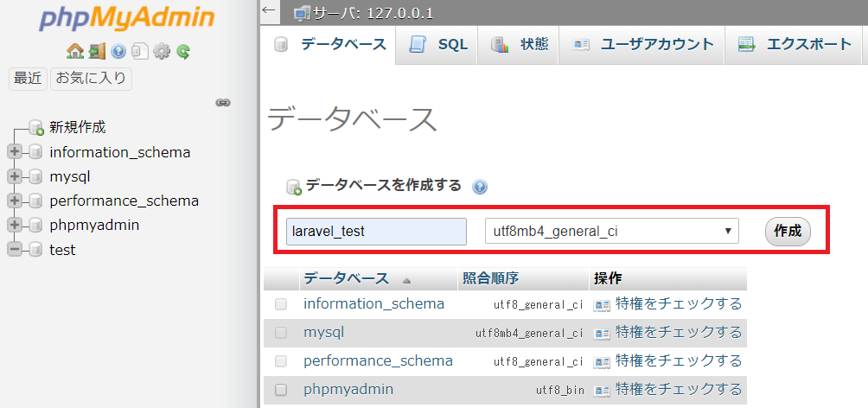
Task: Tick the mysql row checkbox
Action: [281, 333]
